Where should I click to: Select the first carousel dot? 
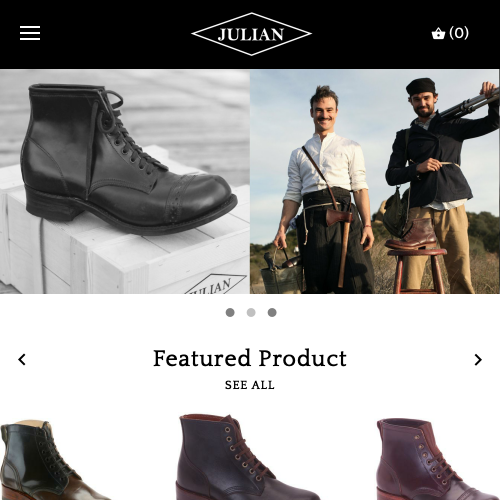[x=230, y=312]
